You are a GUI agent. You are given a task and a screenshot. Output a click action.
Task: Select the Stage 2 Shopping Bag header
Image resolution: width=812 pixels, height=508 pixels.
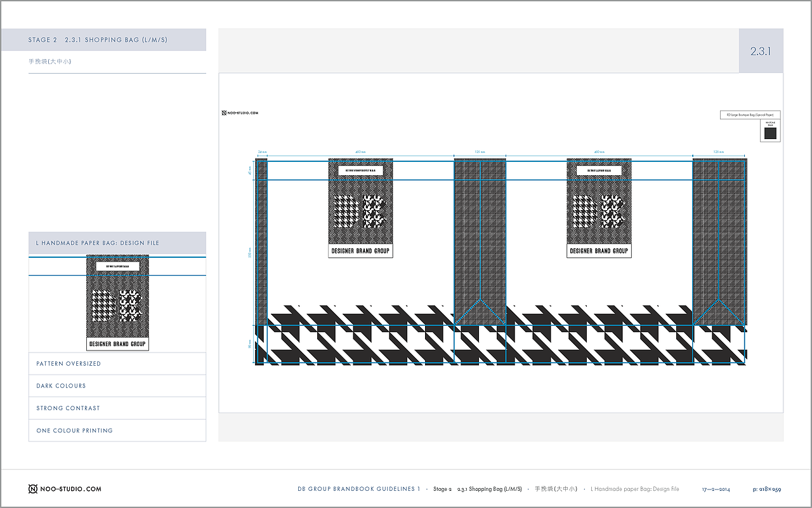pos(103,39)
